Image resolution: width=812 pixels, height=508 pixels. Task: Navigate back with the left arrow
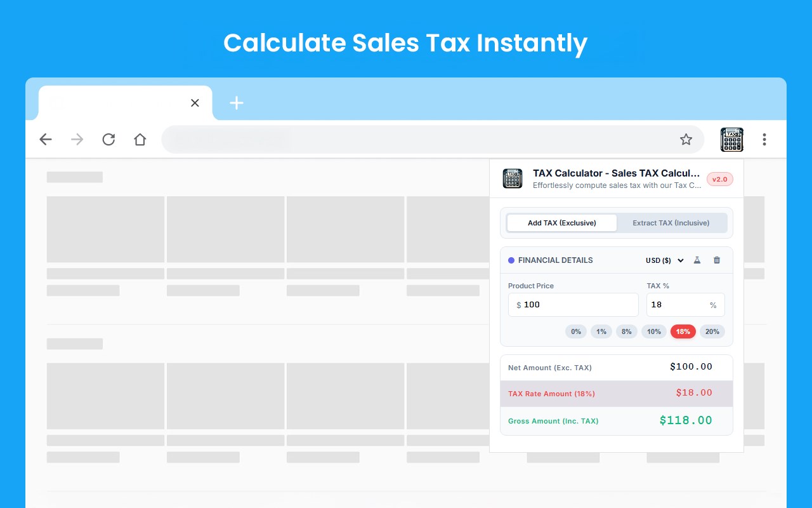[46, 140]
